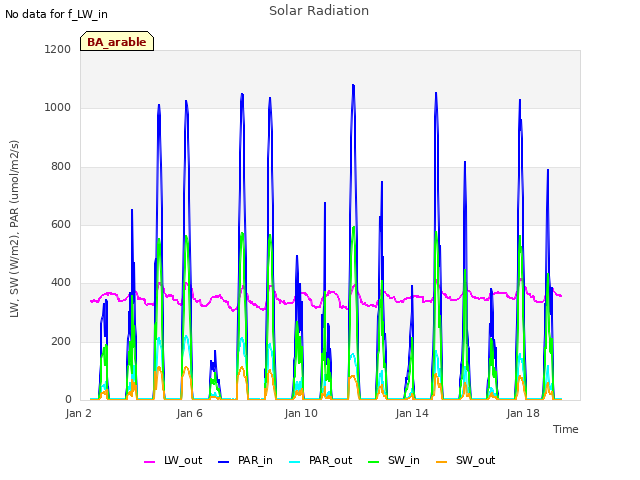640x480 pixels.
Task: Click the green SW_in legend swatch
Action: pos(373,462)
